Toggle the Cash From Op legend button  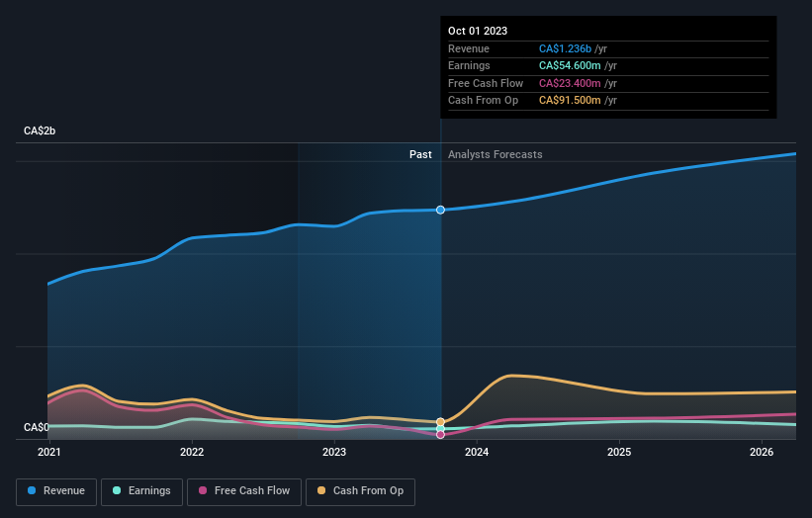(x=360, y=491)
